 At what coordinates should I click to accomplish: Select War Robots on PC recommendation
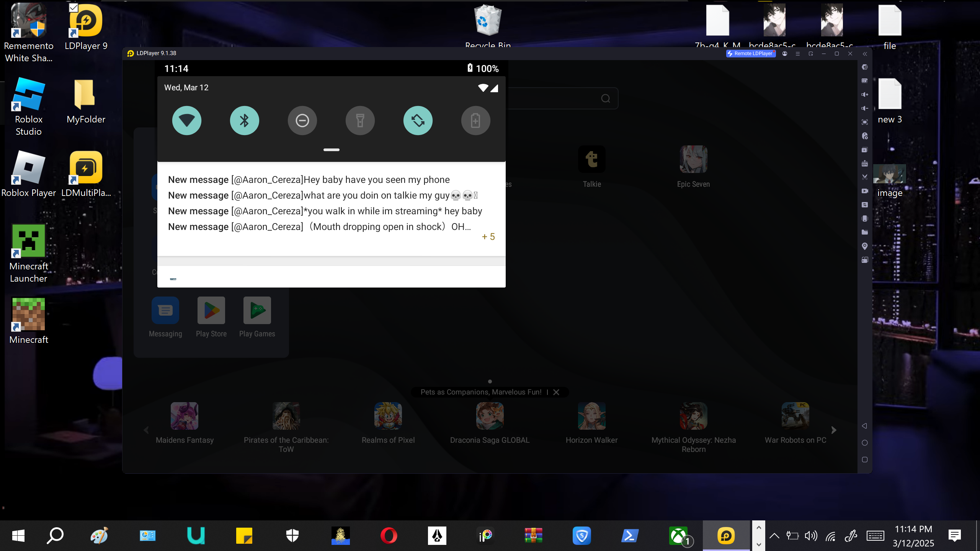coord(795,423)
